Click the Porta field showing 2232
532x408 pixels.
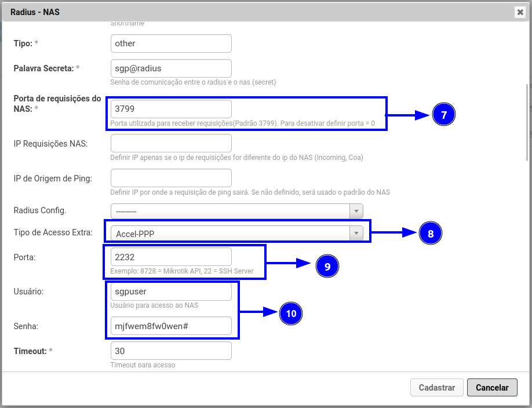coord(171,257)
